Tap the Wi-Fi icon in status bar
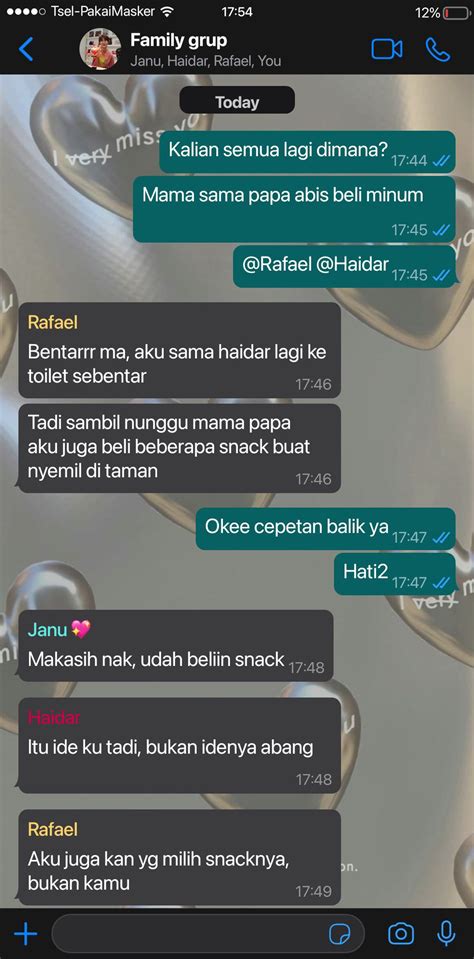This screenshot has height=959, width=474. pyautogui.click(x=166, y=12)
